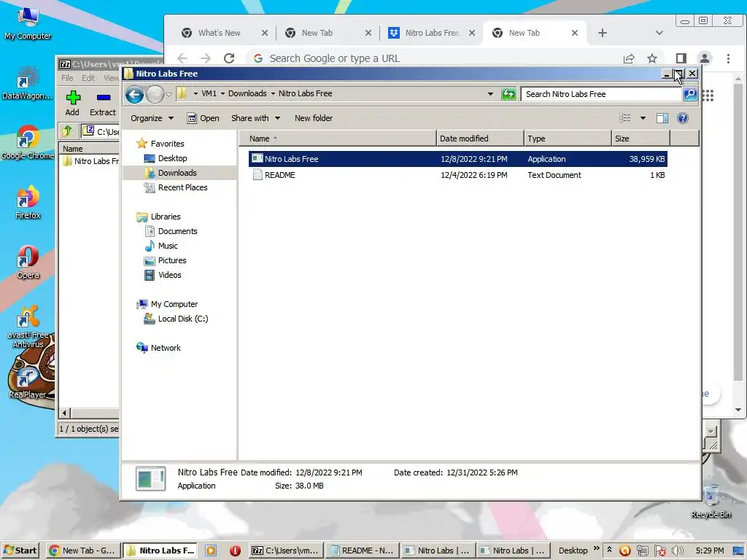
Task: Open the 7-Zip Edit menu
Action: pyautogui.click(x=88, y=78)
